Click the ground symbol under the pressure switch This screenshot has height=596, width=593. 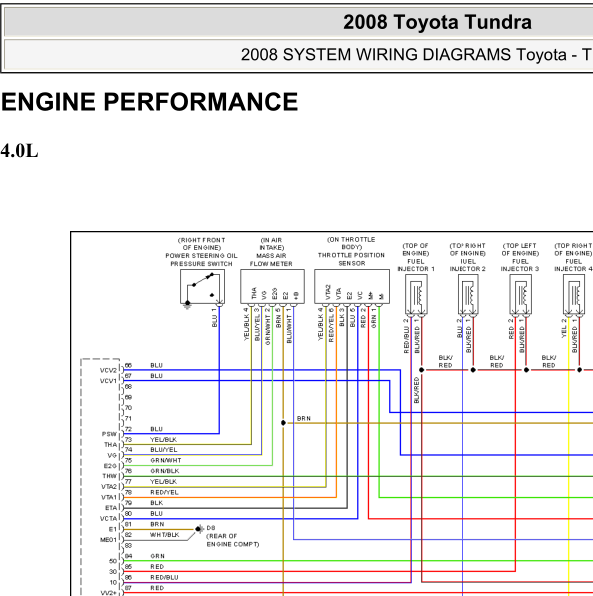pos(187,304)
